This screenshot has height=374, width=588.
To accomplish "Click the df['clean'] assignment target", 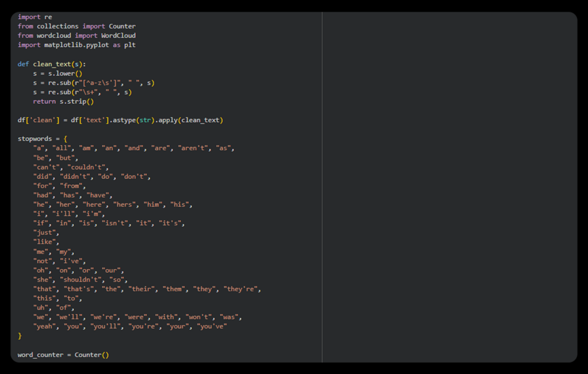I will point(39,120).
